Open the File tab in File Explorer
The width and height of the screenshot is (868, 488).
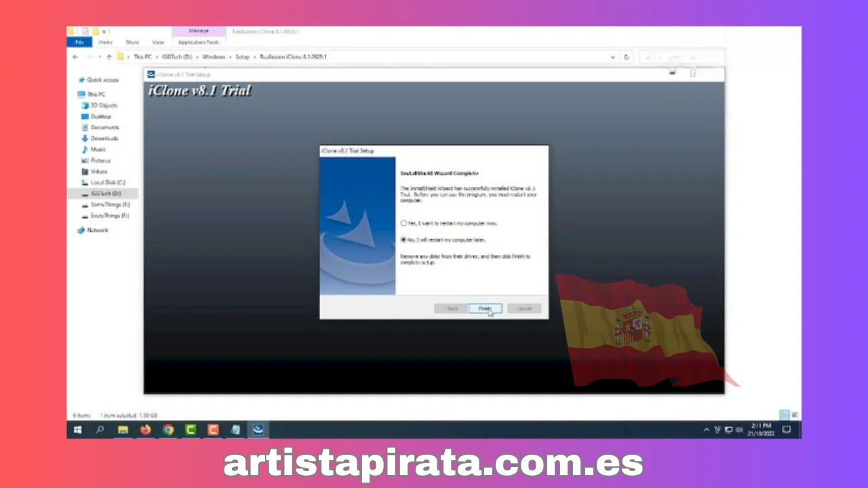point(79,42)
